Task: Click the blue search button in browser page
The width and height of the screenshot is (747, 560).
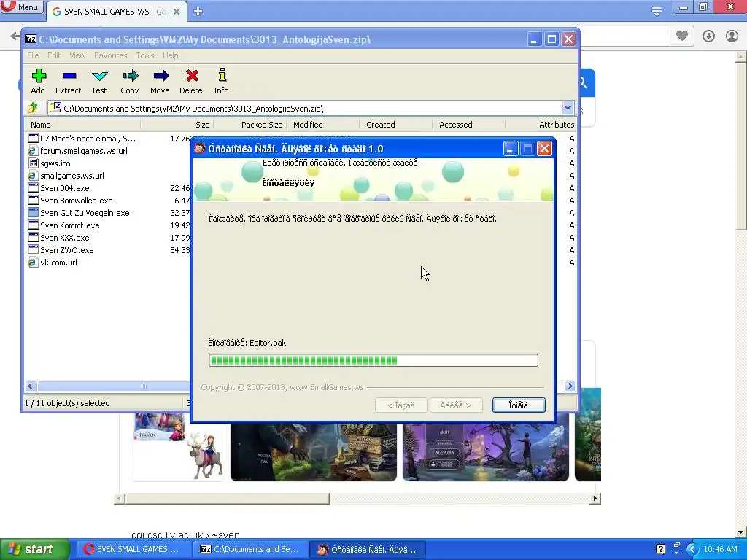Action: [586, 83]
